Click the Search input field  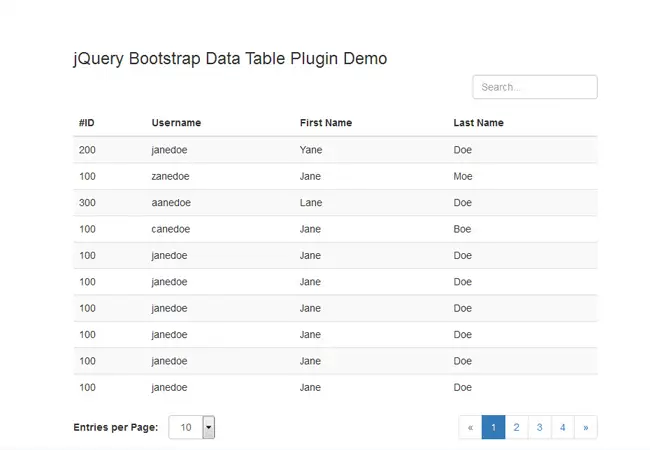[x=534, y=87]
